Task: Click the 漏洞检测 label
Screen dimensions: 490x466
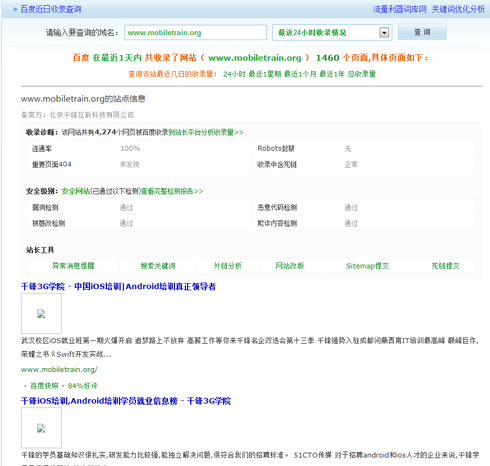Action: click(45, 208)
